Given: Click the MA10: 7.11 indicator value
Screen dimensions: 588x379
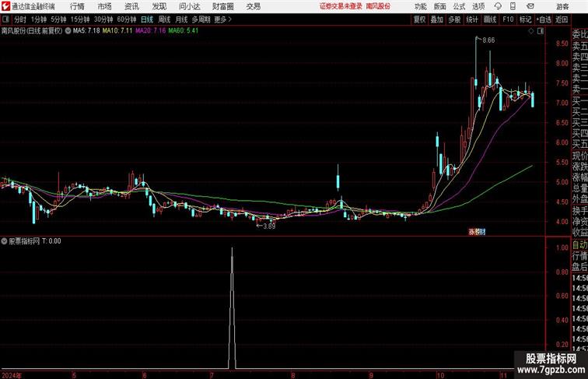Looking at the screenshot, I should click(x=117, y=31).
